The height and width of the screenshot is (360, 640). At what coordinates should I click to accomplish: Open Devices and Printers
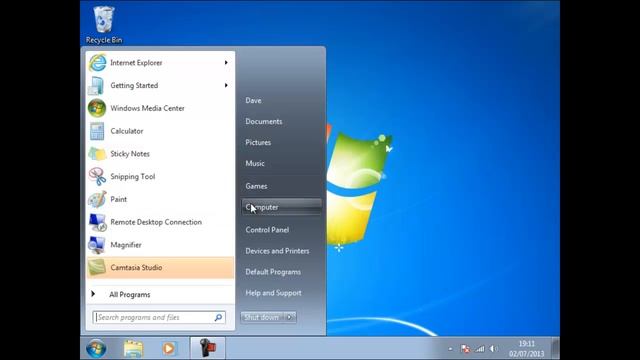point(277,251)
